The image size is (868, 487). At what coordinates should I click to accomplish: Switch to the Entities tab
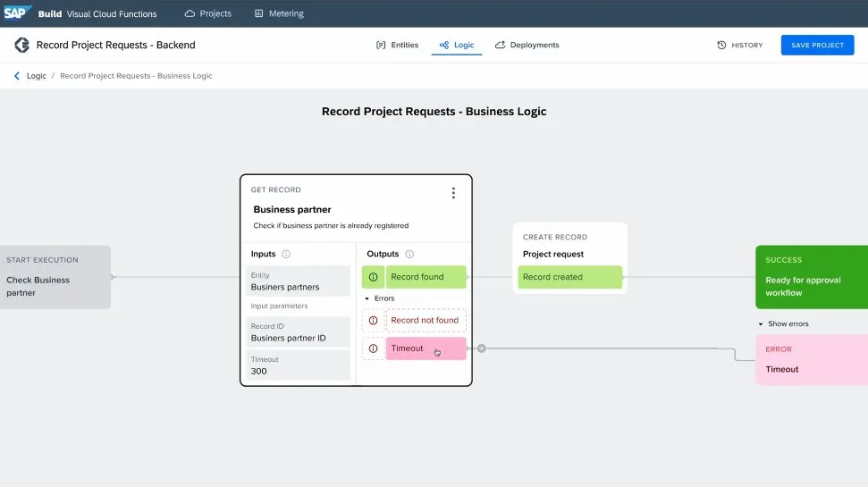pos(397,45)
